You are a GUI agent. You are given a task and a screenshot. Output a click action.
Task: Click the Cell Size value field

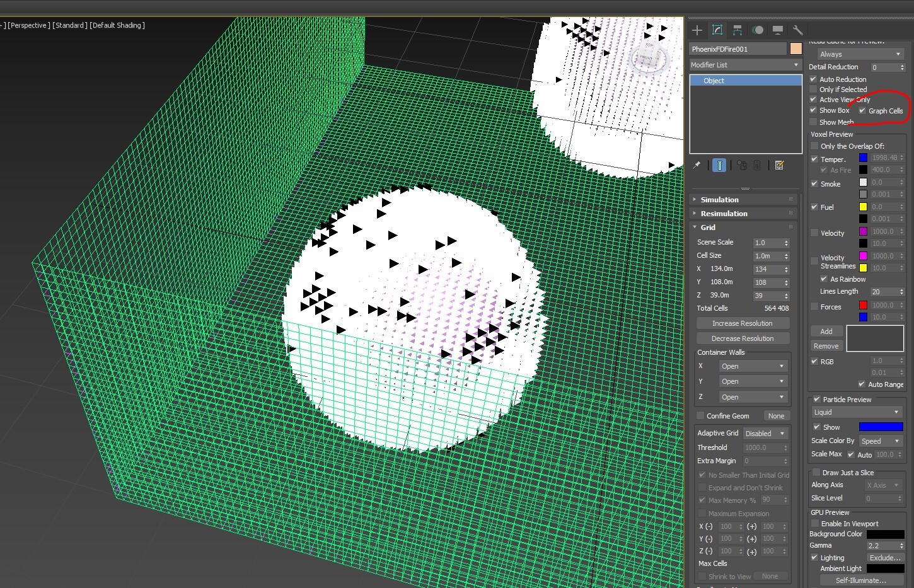click(768, 256)
